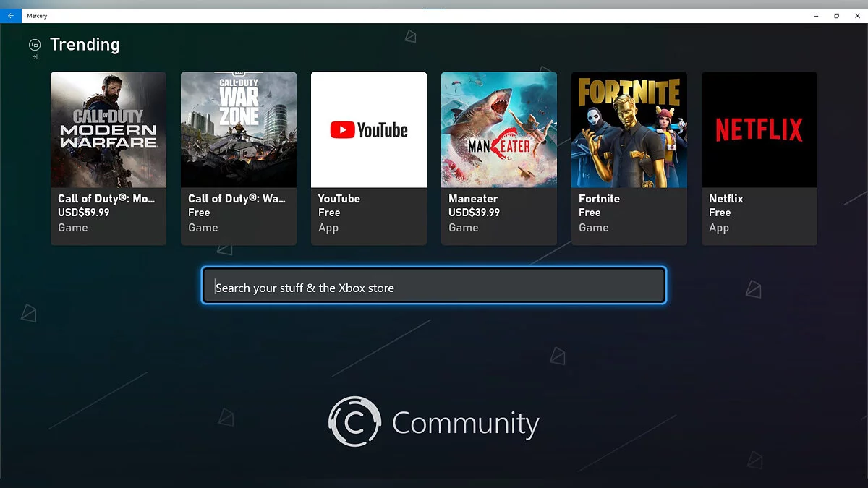
Task: Click the USD$59.99 price label
Action: 84,213
